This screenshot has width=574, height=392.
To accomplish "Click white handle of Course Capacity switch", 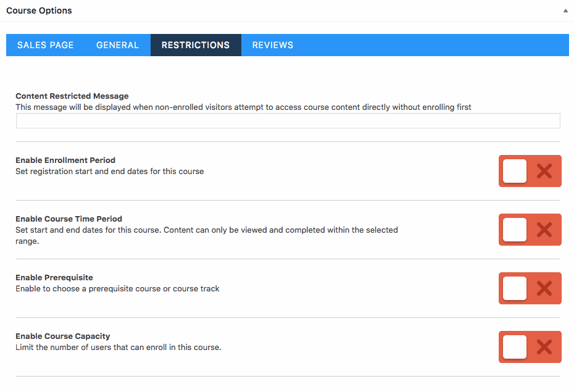I will point(515,347).
